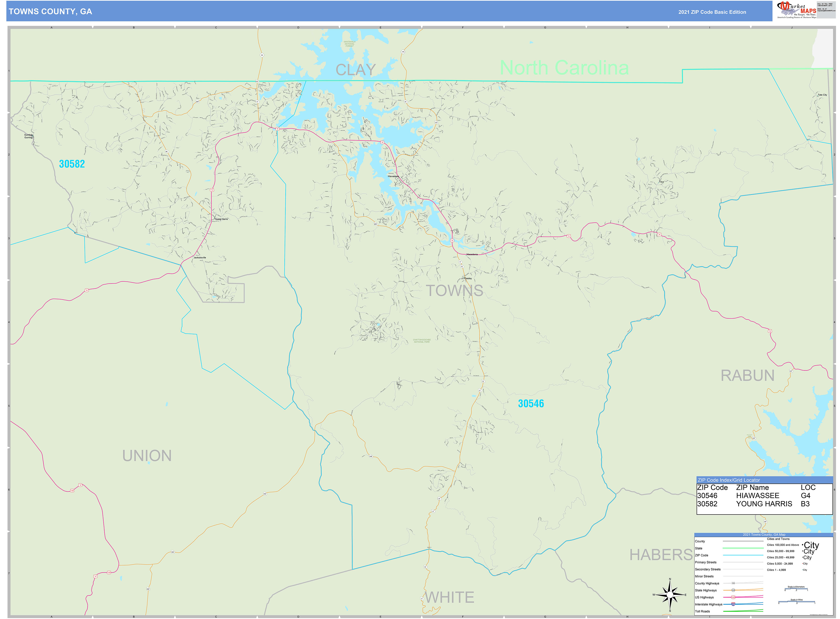This screenshot has width=840, height=619.
Task: Click the State Highways circle marker in the legend
Action: 733,590
